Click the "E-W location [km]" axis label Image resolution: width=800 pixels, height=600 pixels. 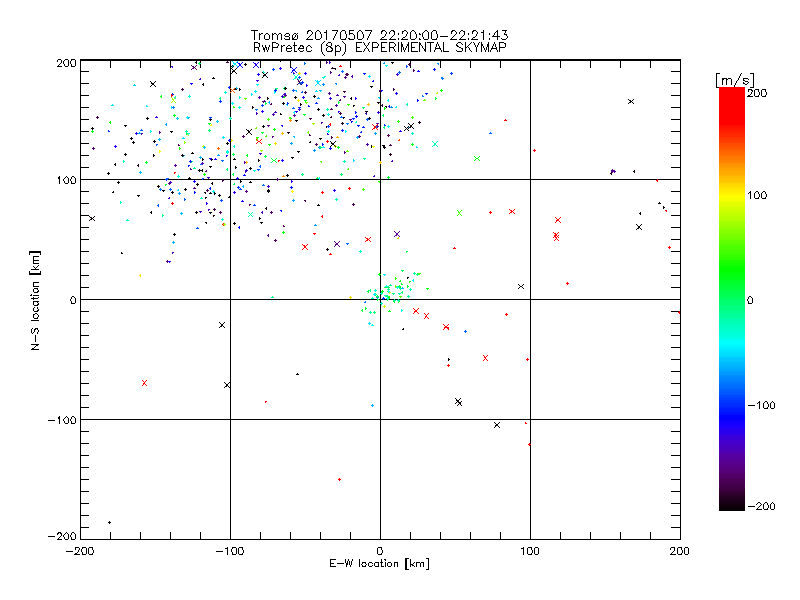(379, 563)
